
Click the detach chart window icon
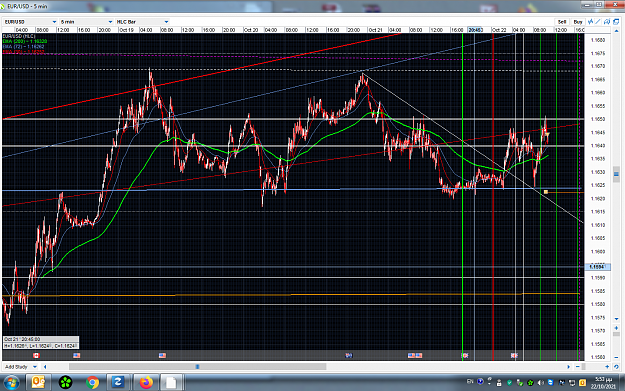point(616,22)
